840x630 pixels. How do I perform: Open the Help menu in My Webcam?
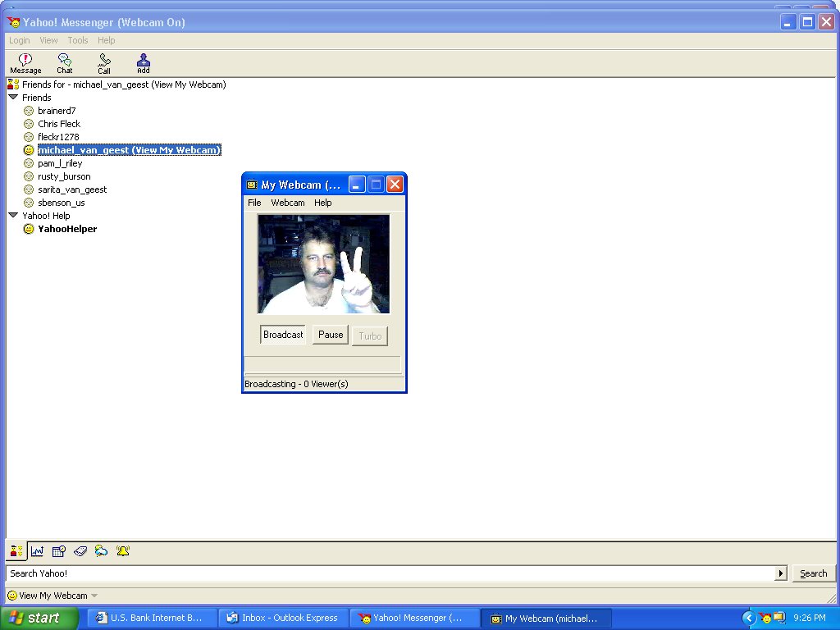coord(323,203)
